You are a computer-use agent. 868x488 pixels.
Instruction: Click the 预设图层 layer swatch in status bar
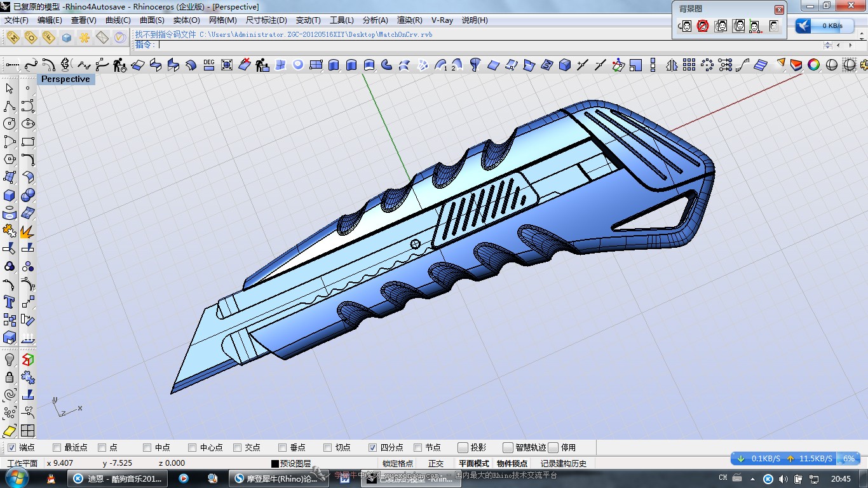[275, 464]
